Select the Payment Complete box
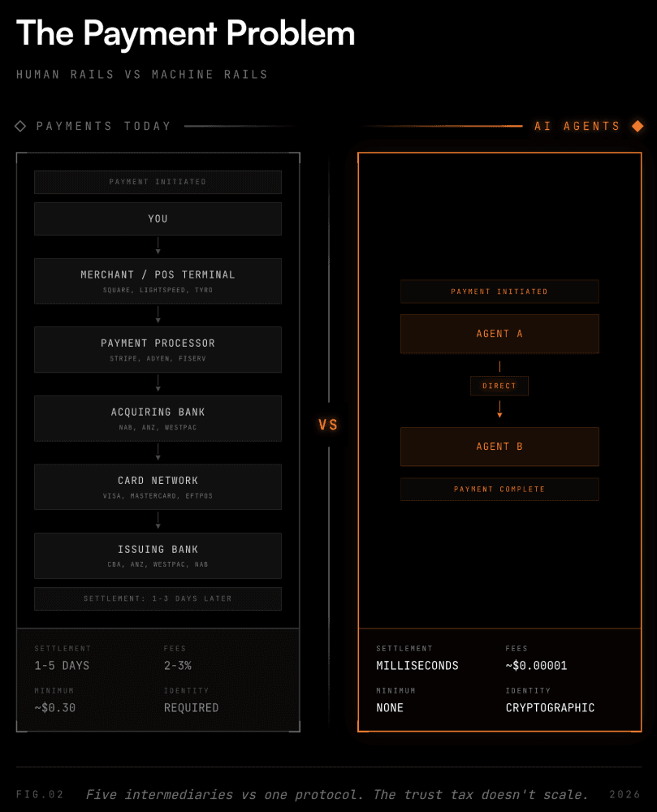Image resolution: width=657 pixels, height=812 pixels. click(499, 490)
